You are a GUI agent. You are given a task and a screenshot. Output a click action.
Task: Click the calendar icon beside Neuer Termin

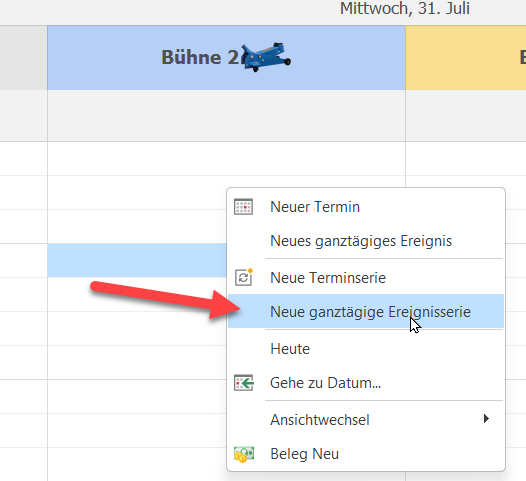(243, 207)
